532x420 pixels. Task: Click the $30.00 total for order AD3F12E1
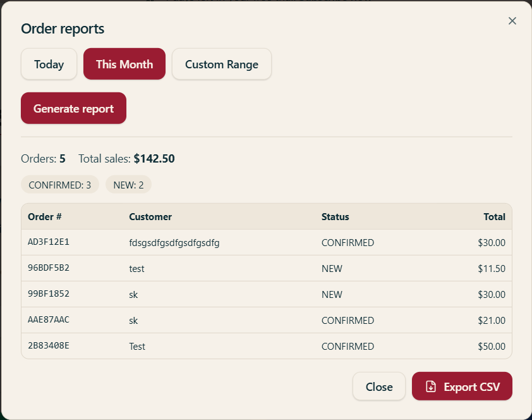coord(492,243)
